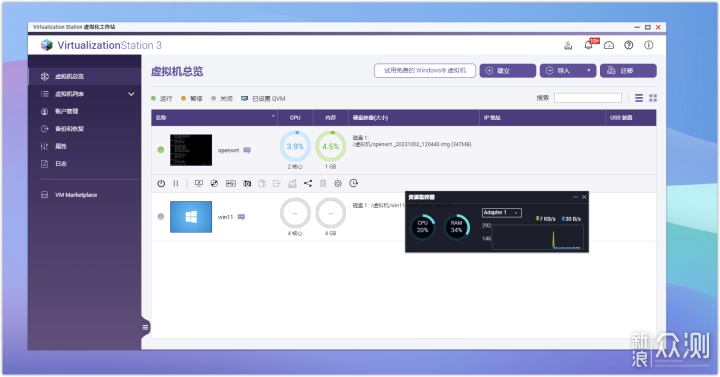The image size is (720, 377).
Task: Collapse the sidebar with the handle
Action: click(145, 327)
